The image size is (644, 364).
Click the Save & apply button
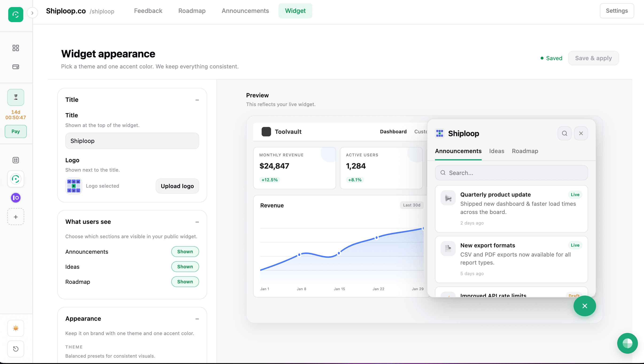point(593,58)
